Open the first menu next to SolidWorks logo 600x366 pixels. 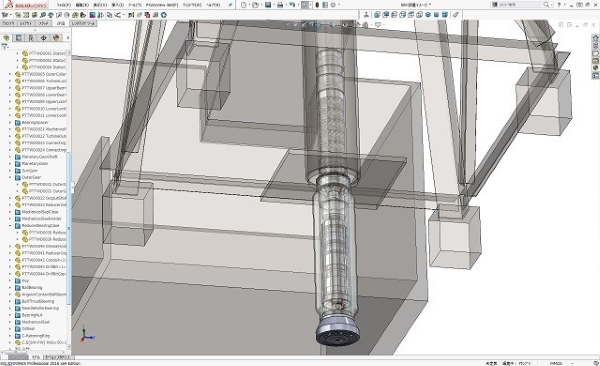64,5
